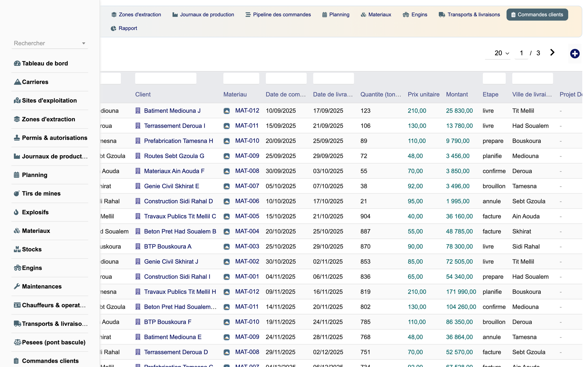Click date 05/10/2025 cell
588x367 pixels.
click(x=281, y=186)
